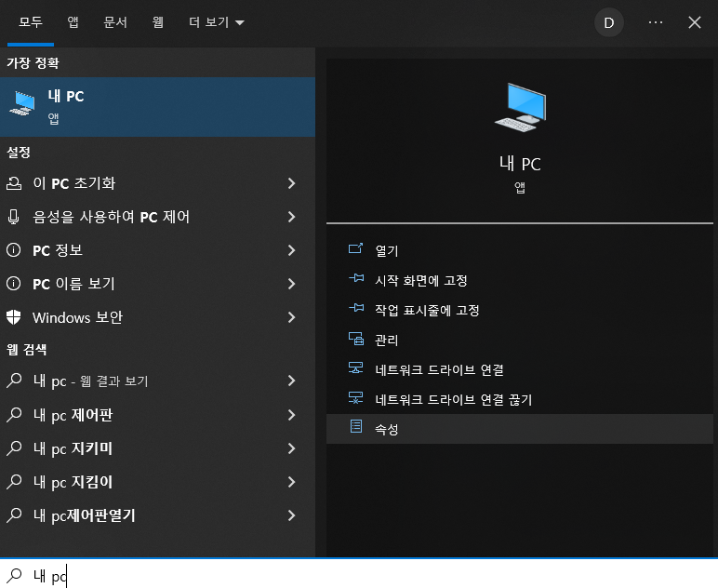Choose 관리 action
Viewport: 718px width, 588px height.
tap(520, 340)
